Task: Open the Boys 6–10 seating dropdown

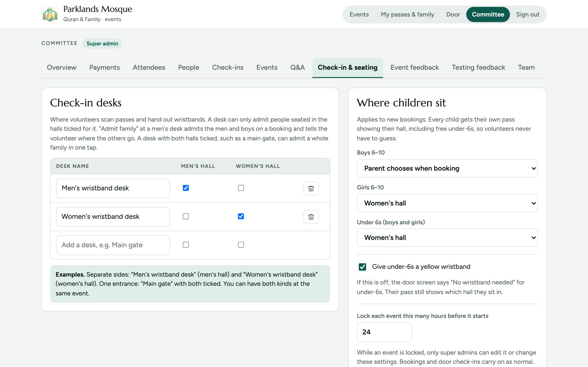Action: 447,168
